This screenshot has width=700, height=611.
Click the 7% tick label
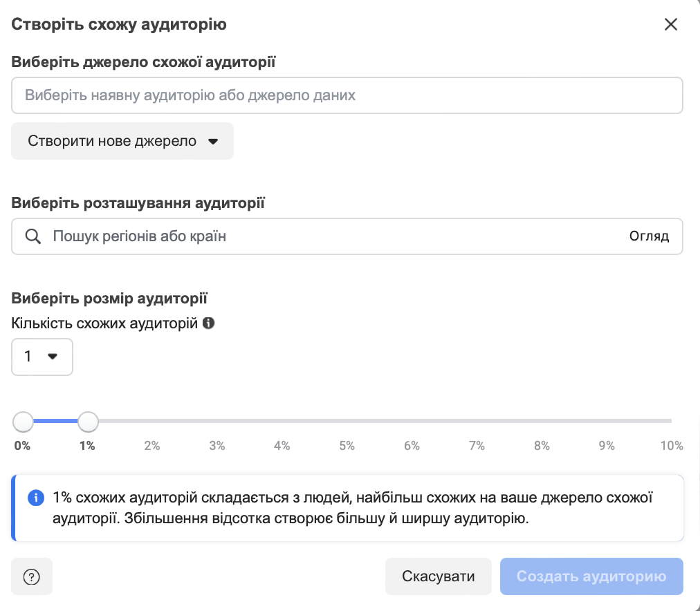(477, 446)
